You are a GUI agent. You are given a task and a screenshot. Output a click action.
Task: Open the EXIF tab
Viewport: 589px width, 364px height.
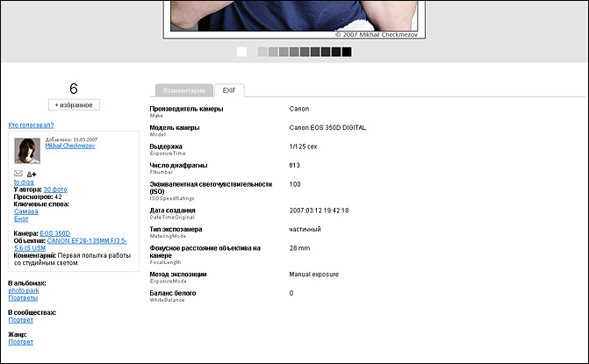click(x=230, y=90)
